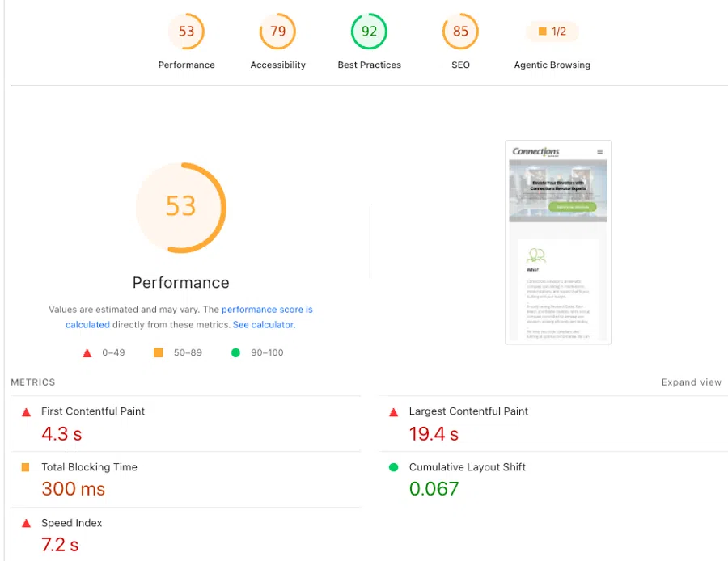Expand the metrics with Expand view
This screenshot has height=561, width=728.
[692, 382]
